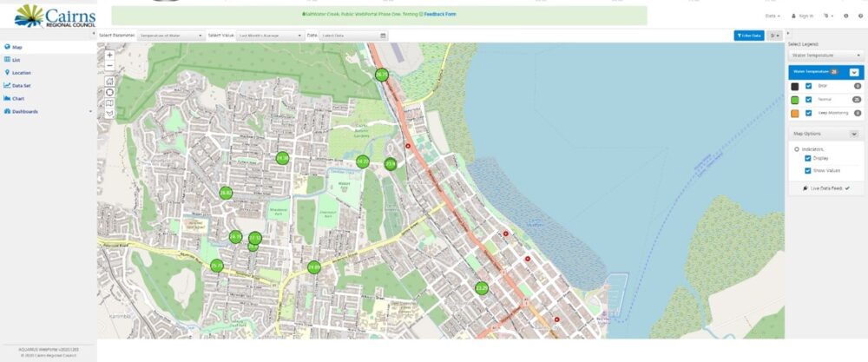Click the calendar icon in Date field
Viewport: 868px width, 362px height.
coord(383,36)
